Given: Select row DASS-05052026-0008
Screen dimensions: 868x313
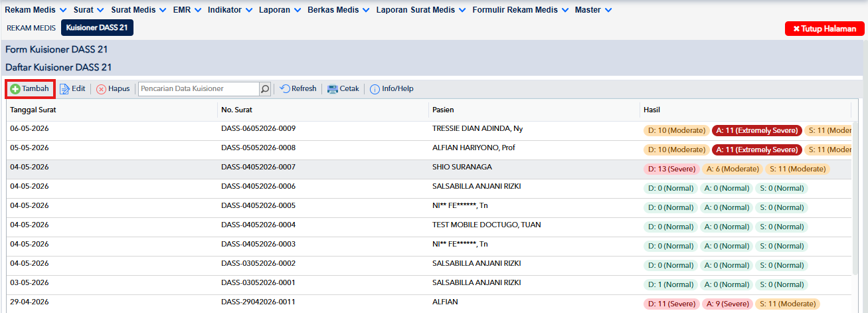Looking at the screenshot, I should [429, 150].
